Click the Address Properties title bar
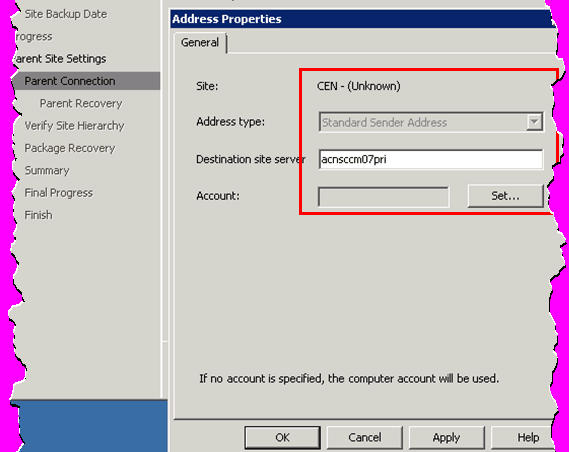The width and height of the screenshot is (569, 452). pyautogui.click(x=363, y=19)
